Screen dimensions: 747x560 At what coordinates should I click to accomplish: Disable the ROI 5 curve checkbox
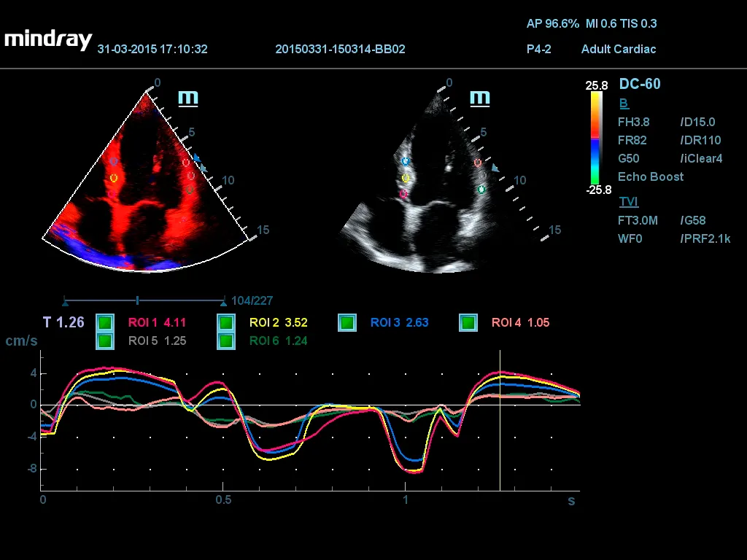[x=105, y=340]
